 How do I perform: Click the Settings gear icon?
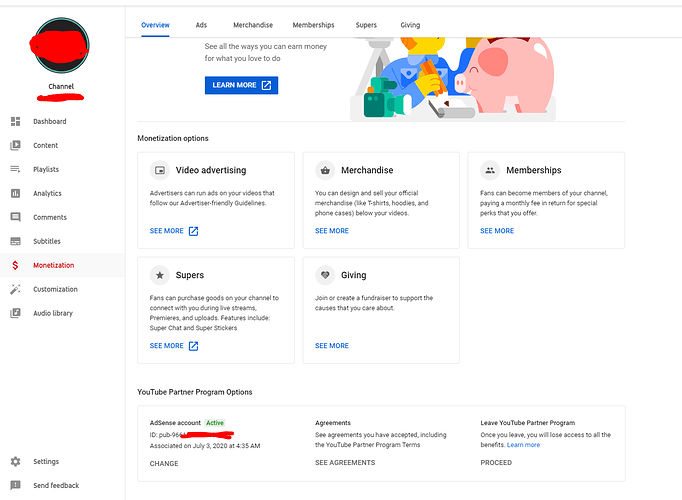pyautogui.click(x=15, y=461)
